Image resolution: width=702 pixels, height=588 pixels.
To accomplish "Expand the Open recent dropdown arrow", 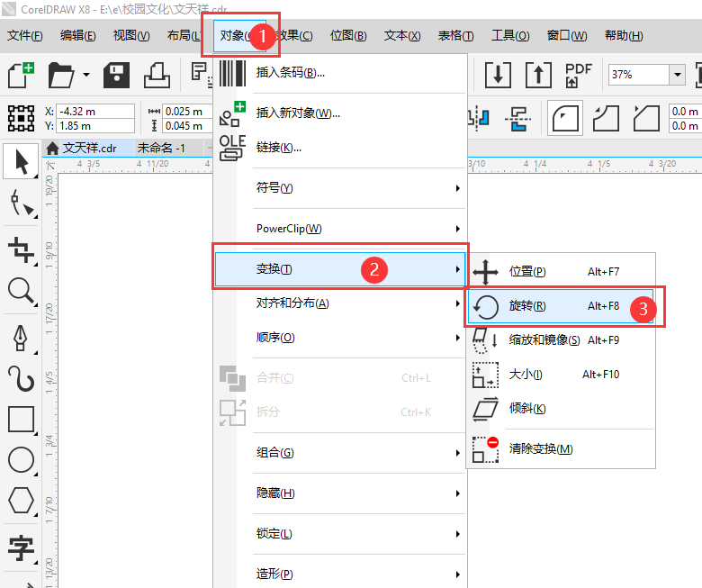I will coord(86,75).
